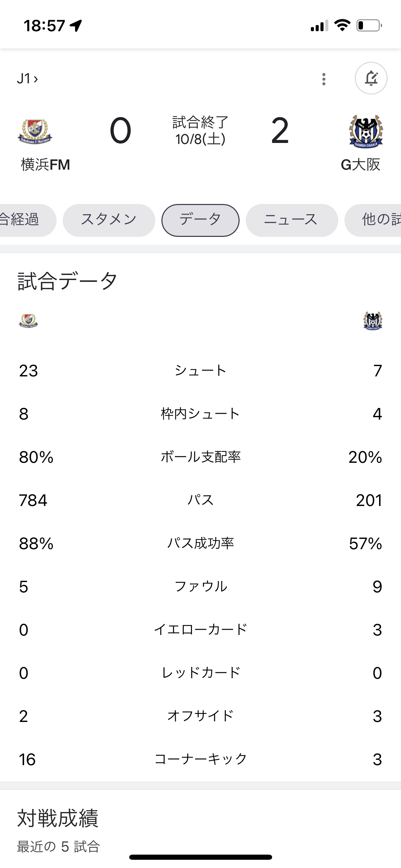Tap small Gamba Osaka logo above stats
Screen dimensions: 401x868
tap(373, 321)
